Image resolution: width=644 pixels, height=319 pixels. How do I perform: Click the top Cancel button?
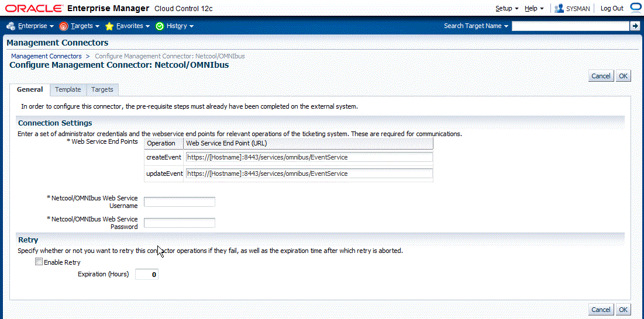tap(601, 76)
